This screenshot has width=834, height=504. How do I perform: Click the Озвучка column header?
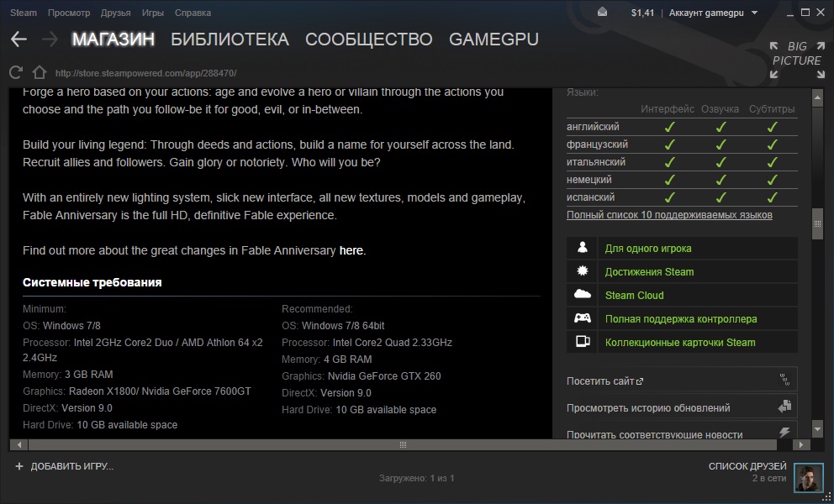(720, 109)
